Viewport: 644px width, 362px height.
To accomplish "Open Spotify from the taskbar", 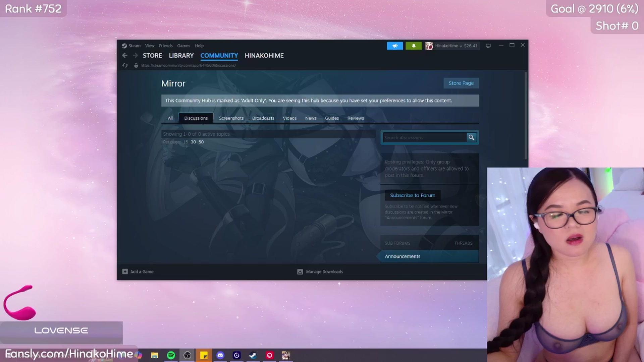I will point(171,355).
